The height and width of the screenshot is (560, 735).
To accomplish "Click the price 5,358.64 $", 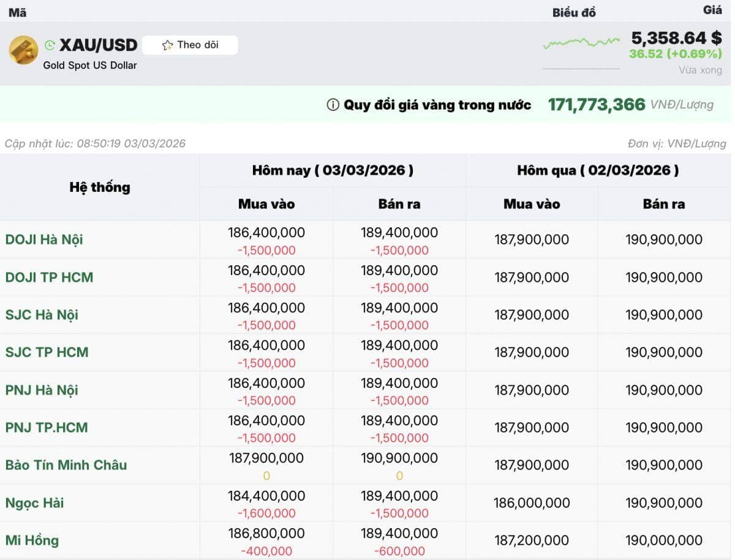I will 677,38.
